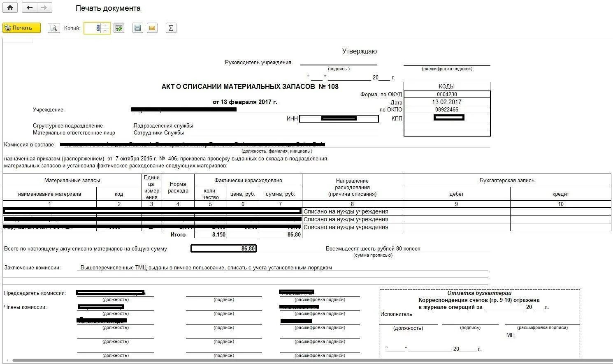Open print preview icon
The width and height of the screenshot is (613, 364).
pos(54,28)
